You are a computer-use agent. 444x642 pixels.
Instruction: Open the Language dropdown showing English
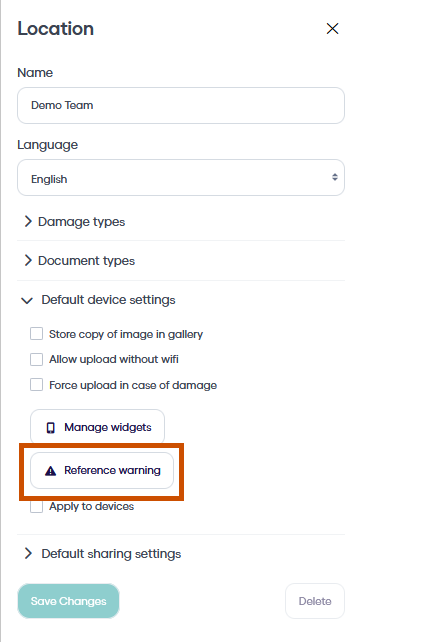[181, 178]
